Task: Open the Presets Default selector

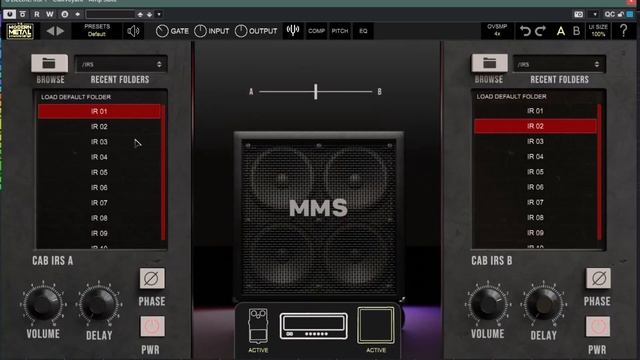Action: [x=97, y=31]
